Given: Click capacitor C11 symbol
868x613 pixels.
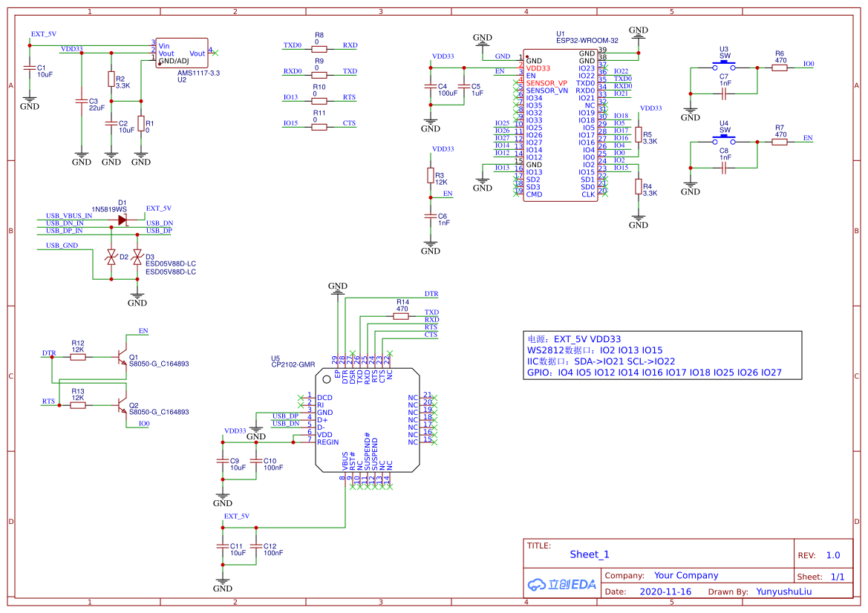Looking at the screenshot, I should 223,546.
